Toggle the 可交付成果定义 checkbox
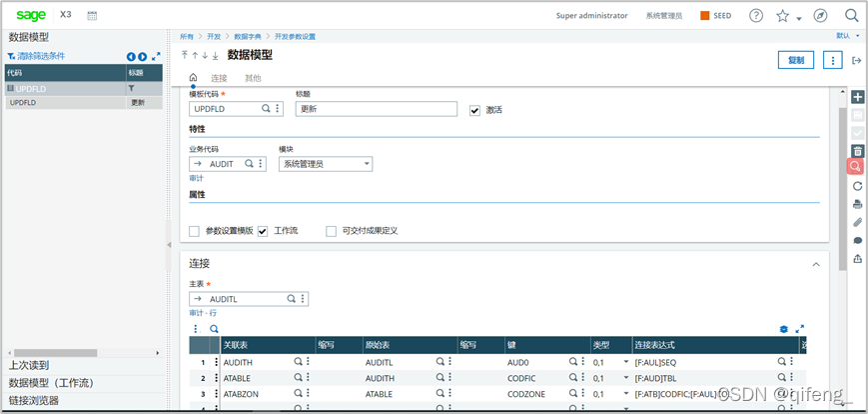The image size is (868, 414). 331,231
